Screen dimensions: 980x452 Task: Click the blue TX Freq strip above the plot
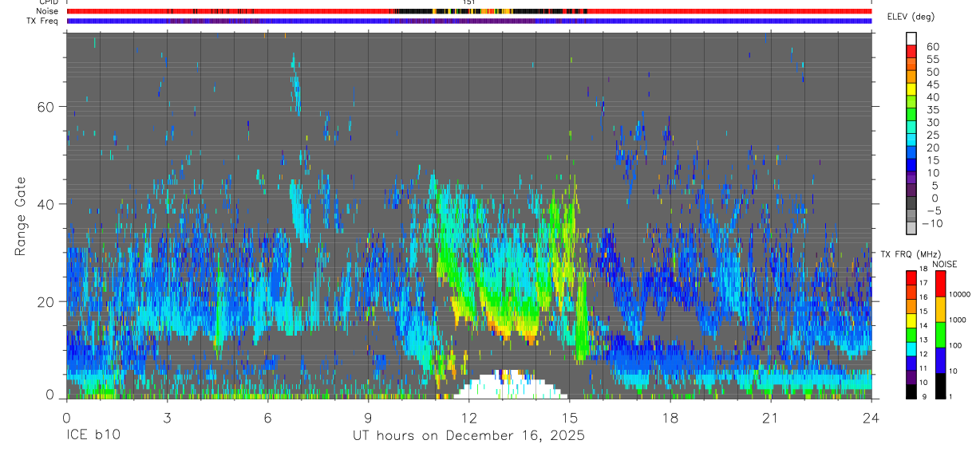pyautogui.click(x=469, y=21)
